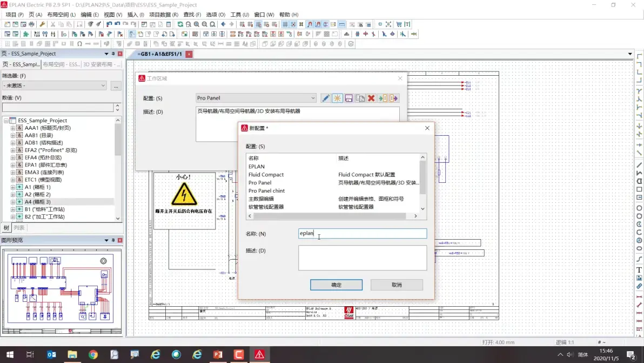Close the 新配置 dialog with X
Screen dimensions: 644x363
427,128
